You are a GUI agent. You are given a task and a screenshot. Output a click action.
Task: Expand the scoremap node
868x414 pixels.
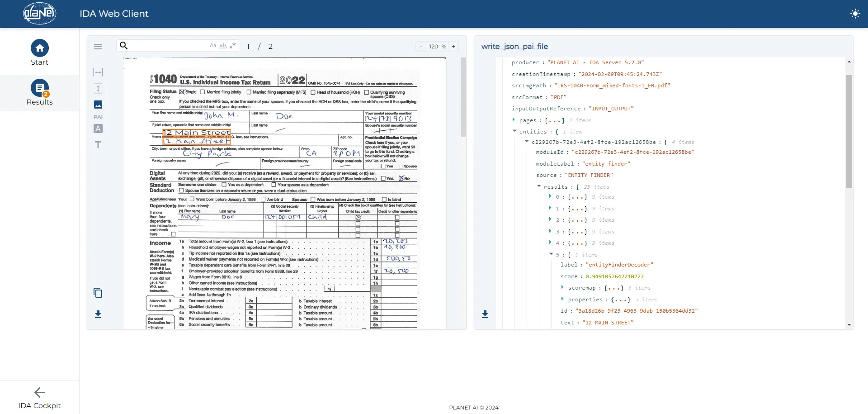[562, 287]
